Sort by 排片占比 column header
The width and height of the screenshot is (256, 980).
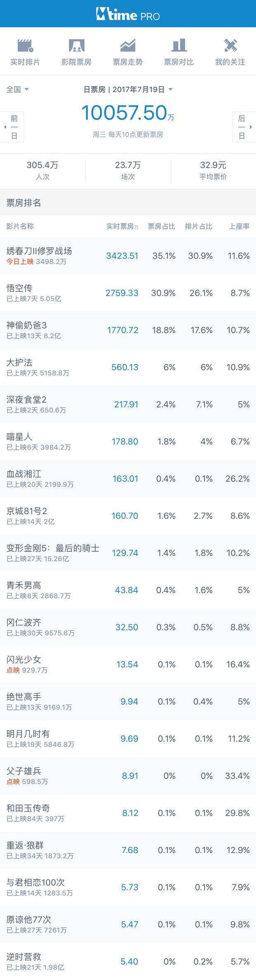point(199,226)
